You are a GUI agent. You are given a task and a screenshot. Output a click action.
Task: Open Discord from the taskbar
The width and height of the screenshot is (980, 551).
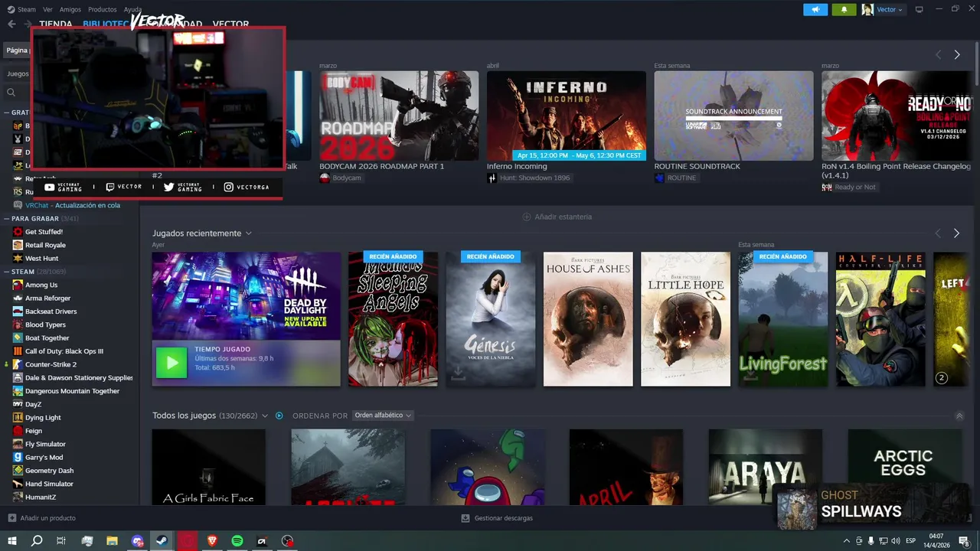tap(137, 541)
